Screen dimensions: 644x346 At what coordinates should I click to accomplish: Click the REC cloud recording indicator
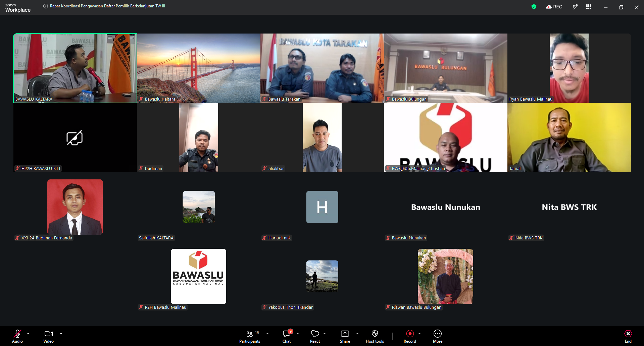coord(554,7)
